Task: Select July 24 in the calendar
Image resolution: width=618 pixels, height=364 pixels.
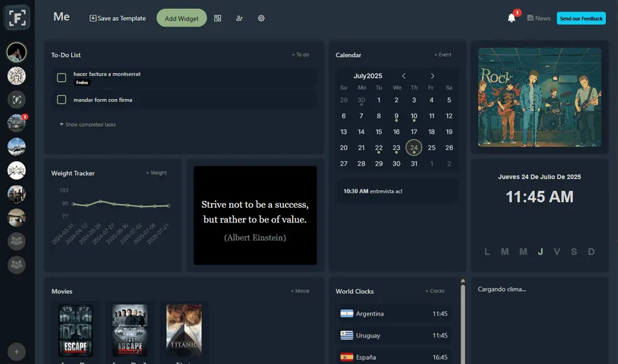Action: (414, 148)
